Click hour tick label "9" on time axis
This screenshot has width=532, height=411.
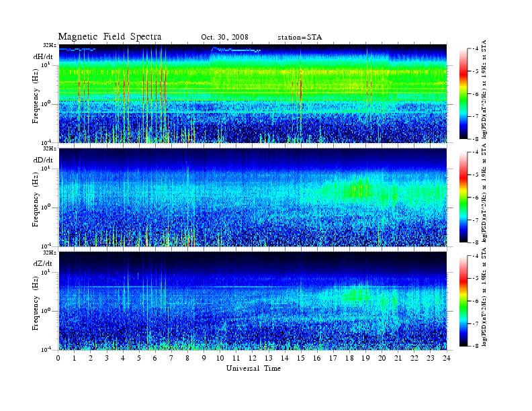pos(204,358)
